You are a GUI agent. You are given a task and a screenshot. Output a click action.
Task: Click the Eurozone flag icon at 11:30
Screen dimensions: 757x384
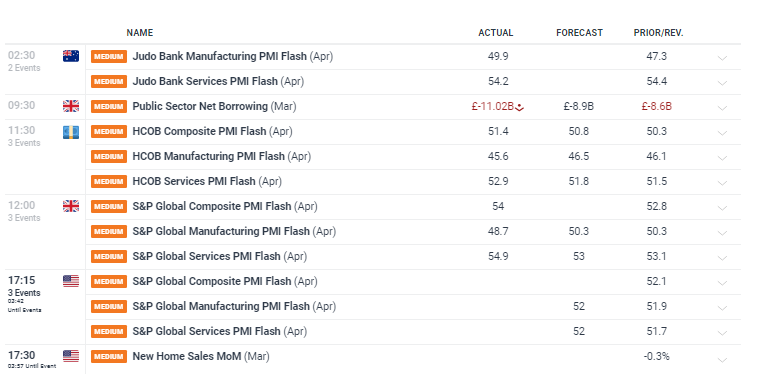point(71,132)
